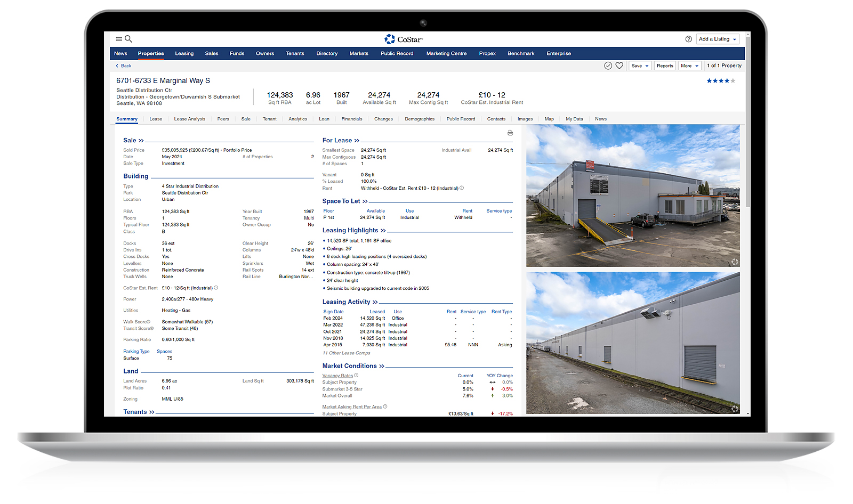Click the Reports button
This screenshot has height=504, width=853.
point(665,66)
